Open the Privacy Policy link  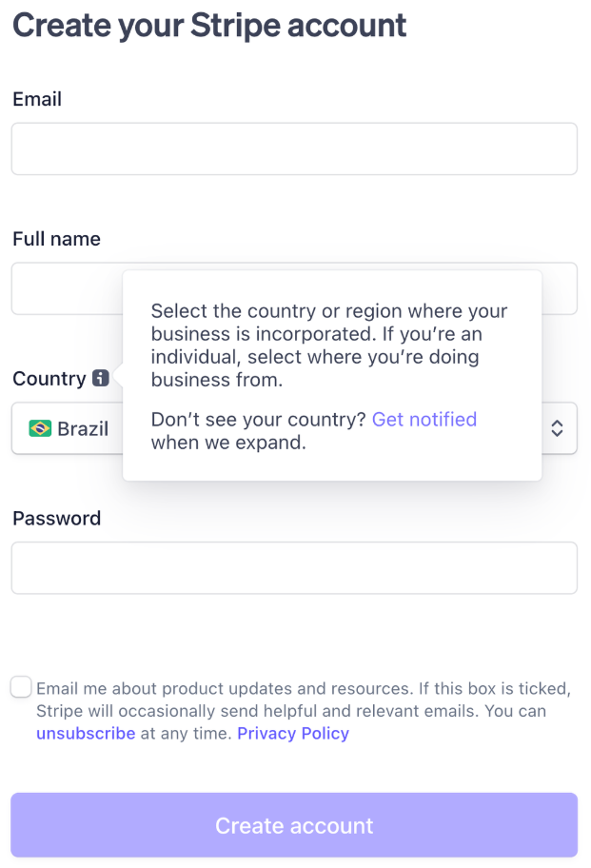point(293,734)
